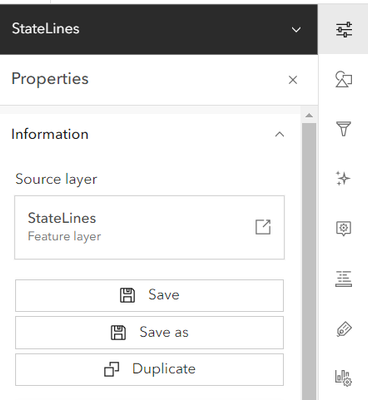Viewport: 368px width, 400px height.
Task: Open the Effects sparkle icon
Action: (343, 178)
